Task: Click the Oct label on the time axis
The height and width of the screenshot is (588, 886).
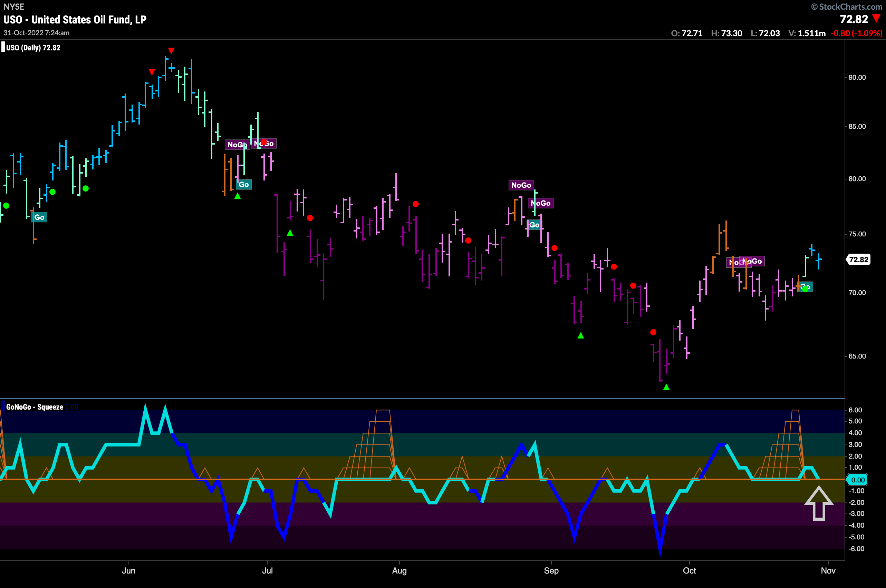Action: [690, 570]
